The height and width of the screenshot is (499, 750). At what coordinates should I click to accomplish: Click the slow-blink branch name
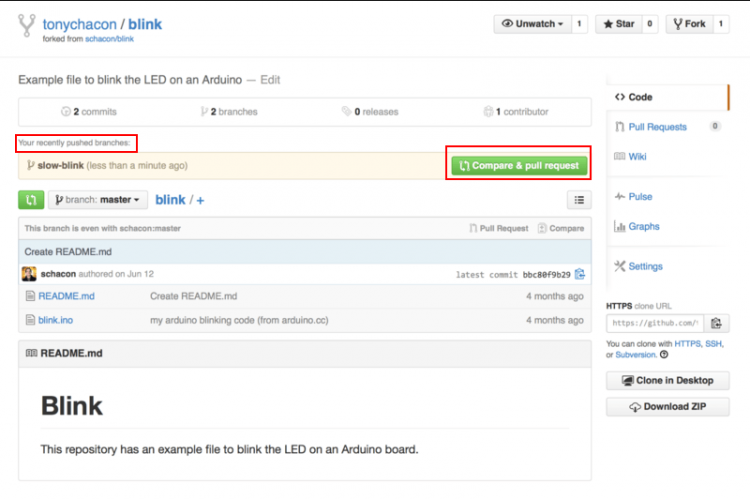point(61,166)
